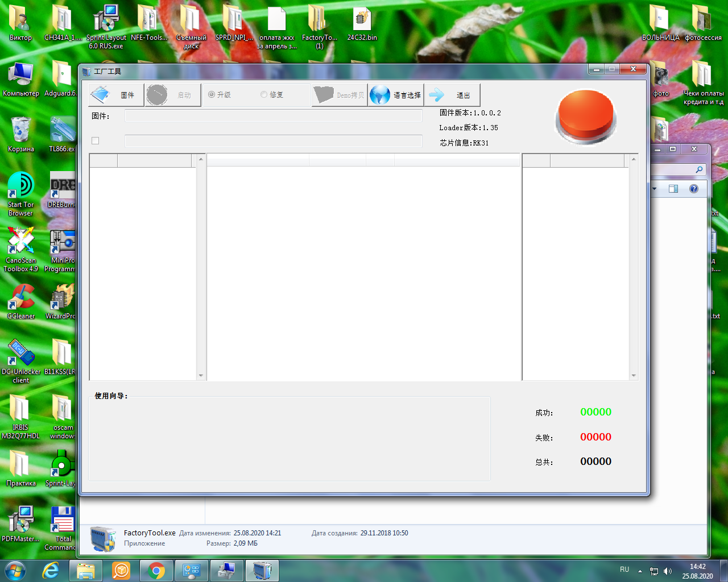Click the 固件 firmware path field

(274, 116)
